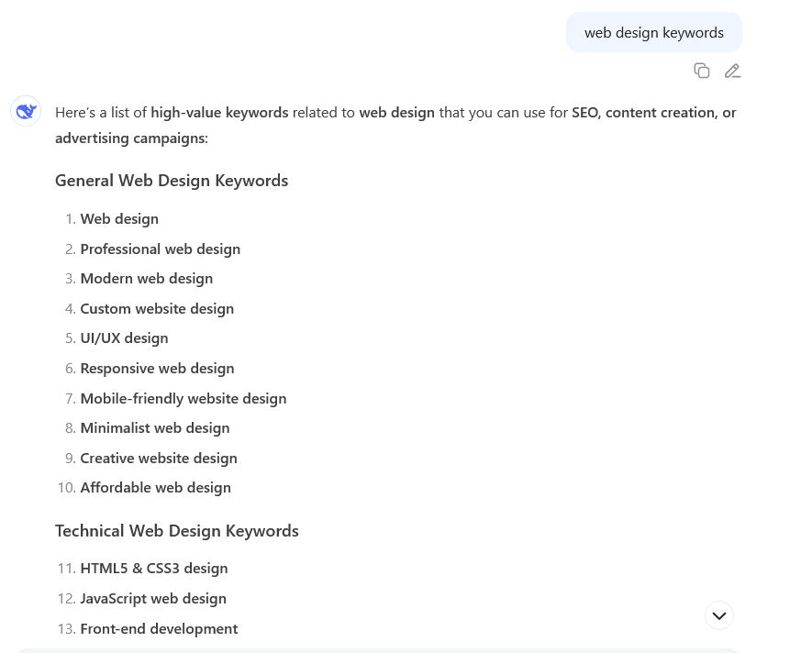Select the 'Creative website design' item
The width and height of the screenshot is (812, 653).
(158, 458)
